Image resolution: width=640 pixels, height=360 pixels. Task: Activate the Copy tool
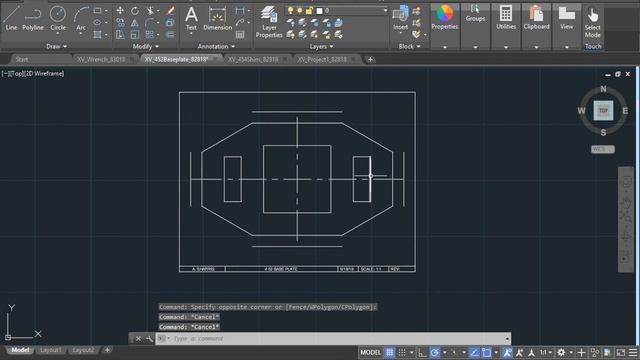coord(120,23)
